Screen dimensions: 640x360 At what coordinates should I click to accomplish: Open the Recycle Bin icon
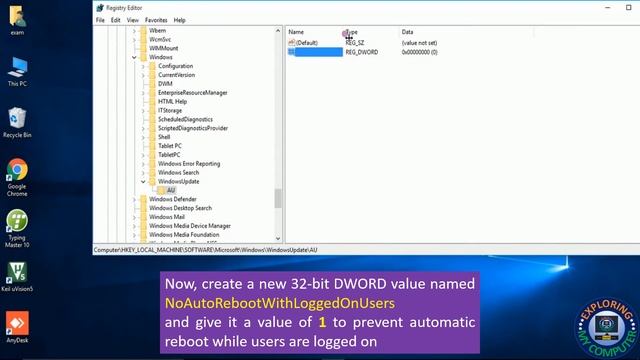pos(17,122)
